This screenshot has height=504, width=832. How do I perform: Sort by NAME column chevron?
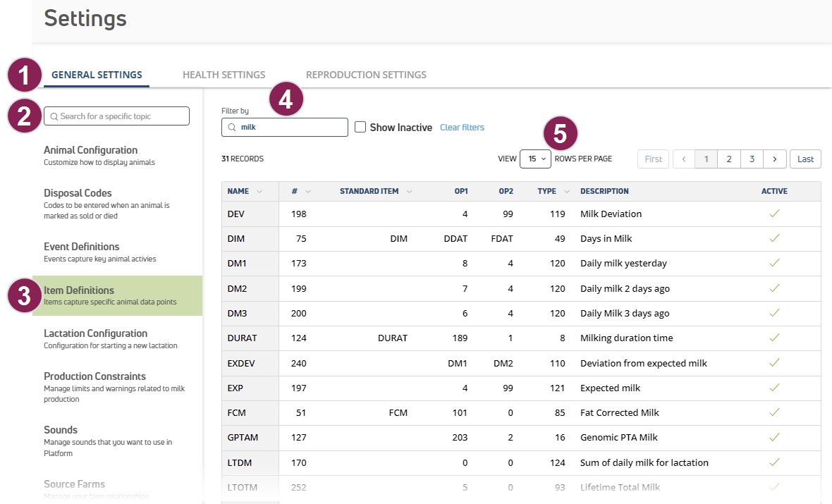pos(259,192)
